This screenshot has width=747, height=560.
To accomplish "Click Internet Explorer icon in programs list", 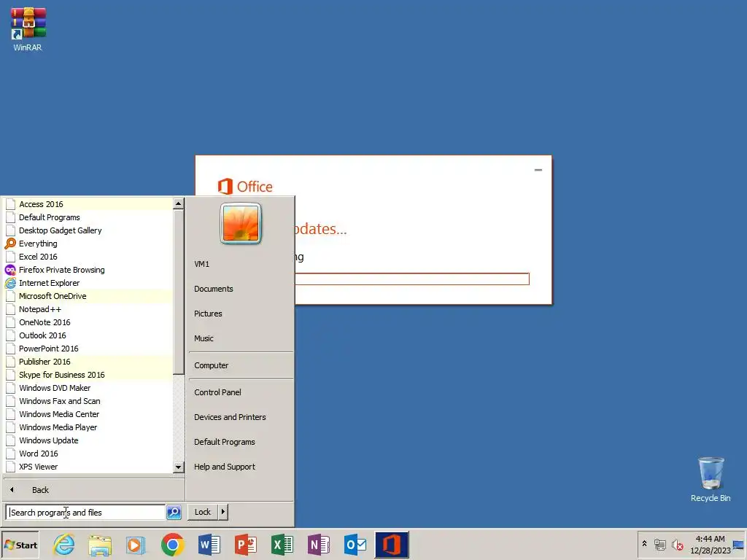I will point(10,283).
